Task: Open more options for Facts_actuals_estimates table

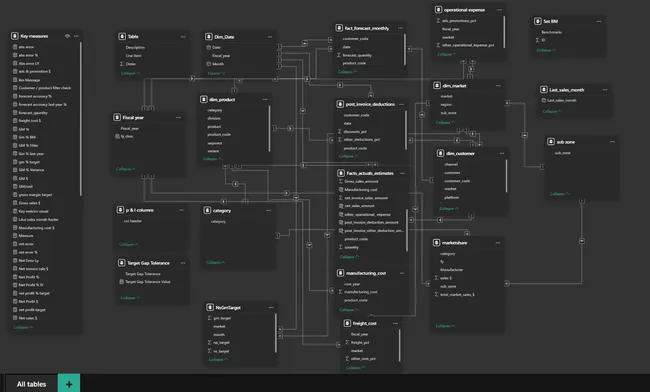Action: click(x=402, y=174)
